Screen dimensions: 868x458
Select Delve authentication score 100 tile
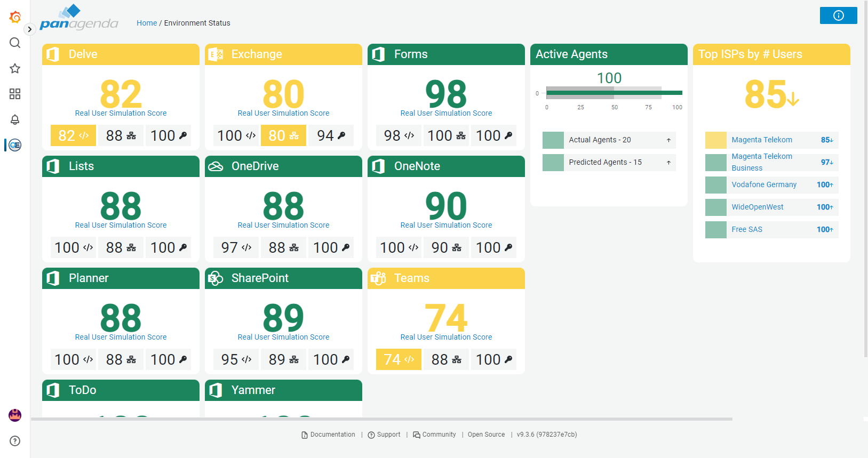(168, 135)
